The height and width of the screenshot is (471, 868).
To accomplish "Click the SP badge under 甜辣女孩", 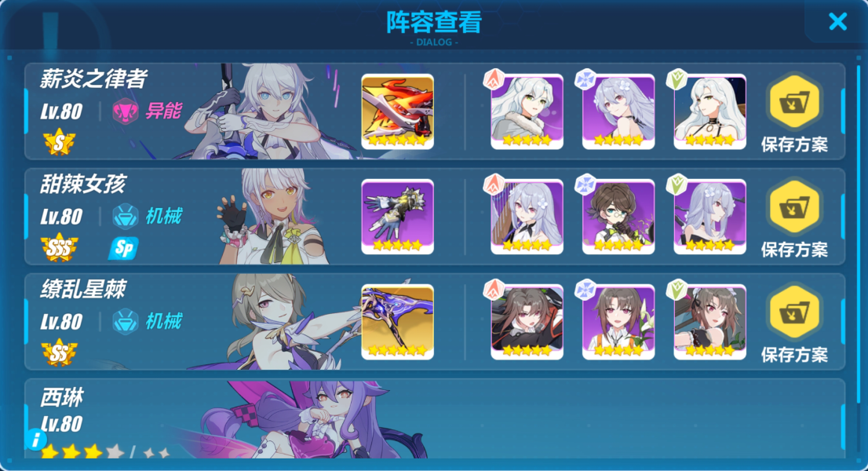I will [123, 249].
